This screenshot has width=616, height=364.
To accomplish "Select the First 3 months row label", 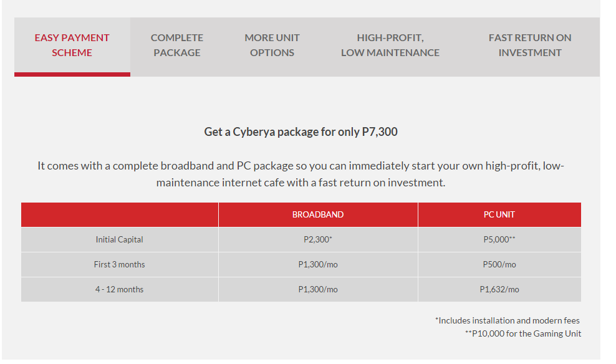I will pos(119,264).
